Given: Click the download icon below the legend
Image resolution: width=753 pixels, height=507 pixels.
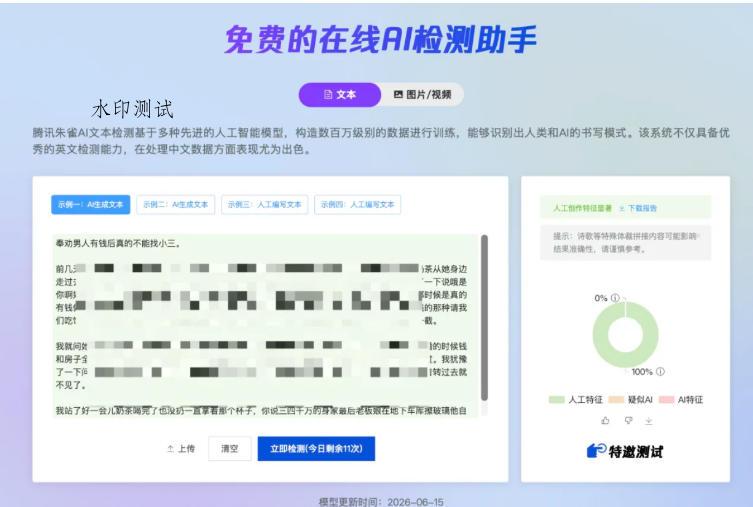Looking at the screenshot, I should point(649,421).
